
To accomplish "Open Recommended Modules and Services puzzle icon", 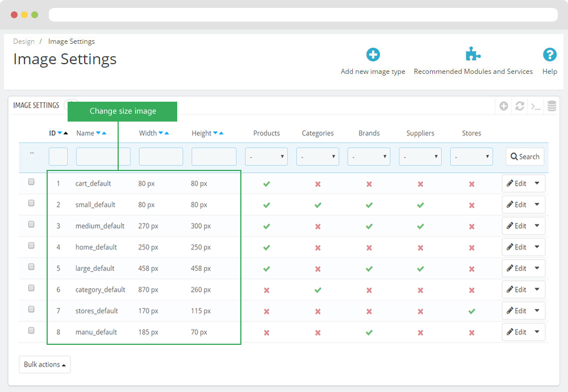I will 473,55.
